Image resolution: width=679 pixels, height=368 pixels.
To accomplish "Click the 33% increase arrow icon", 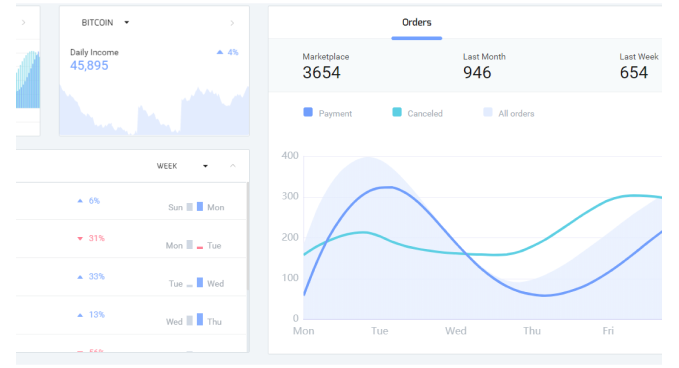I will tap(80, 277).
